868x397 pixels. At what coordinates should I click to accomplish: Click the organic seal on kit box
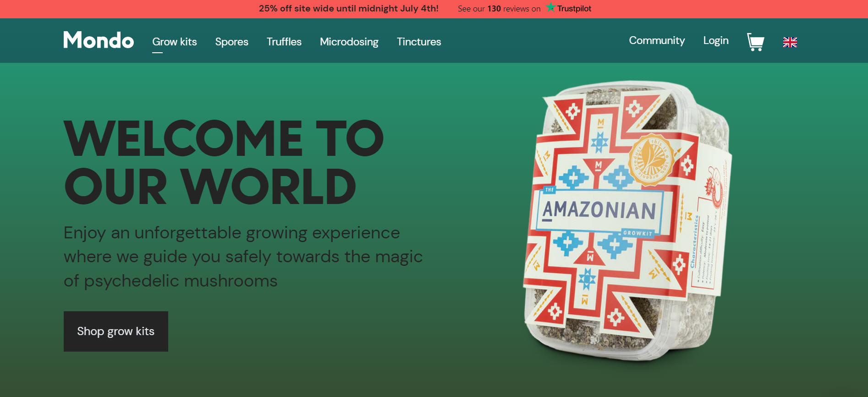[651, 160]
